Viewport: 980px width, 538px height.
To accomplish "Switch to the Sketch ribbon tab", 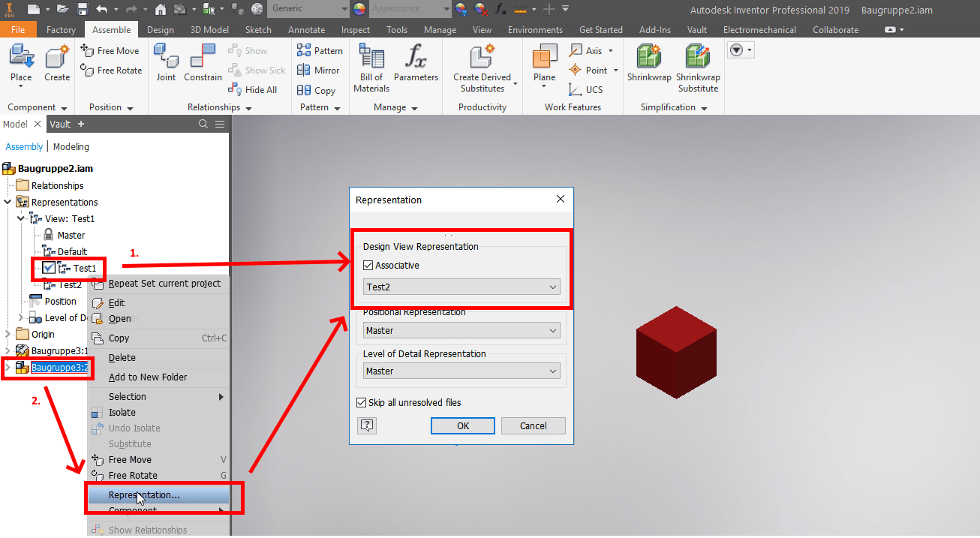I will (x=258, y=29).
